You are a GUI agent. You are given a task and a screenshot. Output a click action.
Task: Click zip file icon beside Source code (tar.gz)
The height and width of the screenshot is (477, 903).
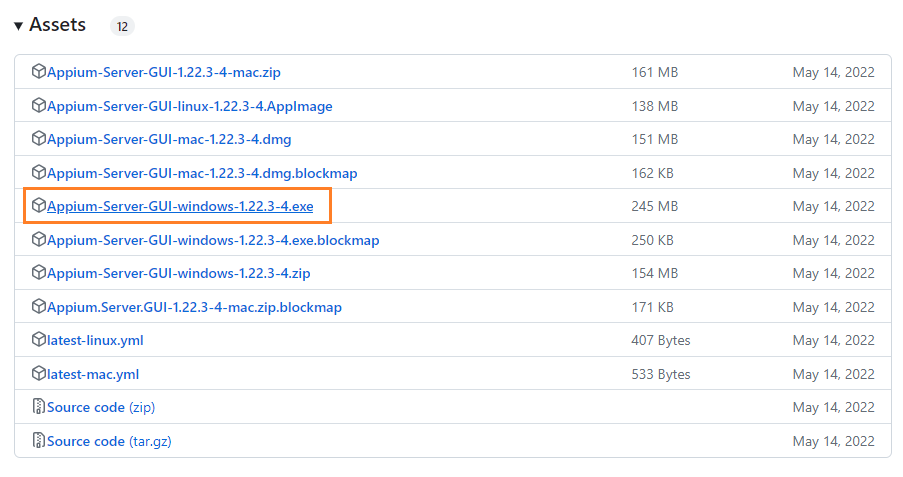[x=39, y=441]
